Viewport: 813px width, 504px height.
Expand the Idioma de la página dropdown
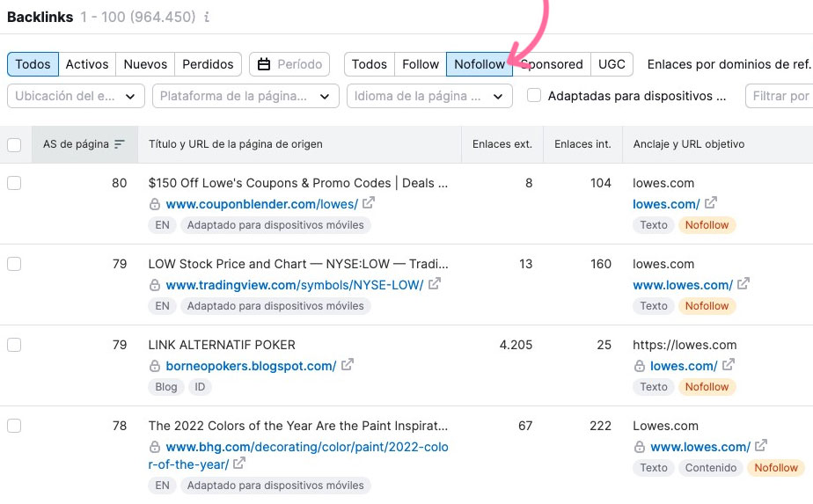tap(429, 96)
